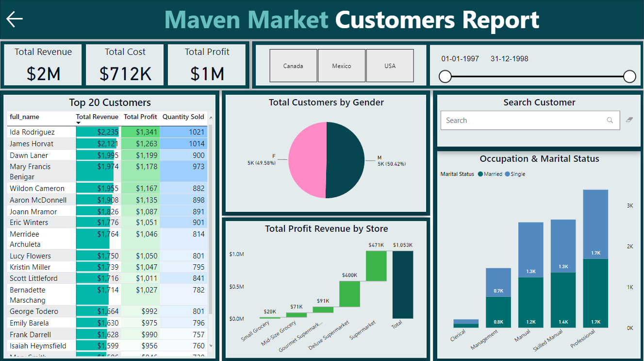644x361 pixels.
Task: Select the Gourmet Supermarket waterfall bar
Action: coord(323,309)
